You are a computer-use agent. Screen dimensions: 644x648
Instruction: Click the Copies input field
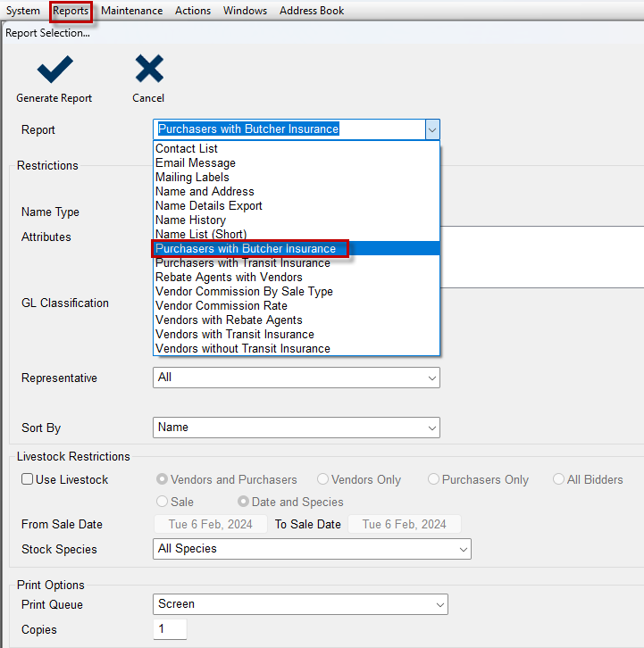(x=170, y=629)
